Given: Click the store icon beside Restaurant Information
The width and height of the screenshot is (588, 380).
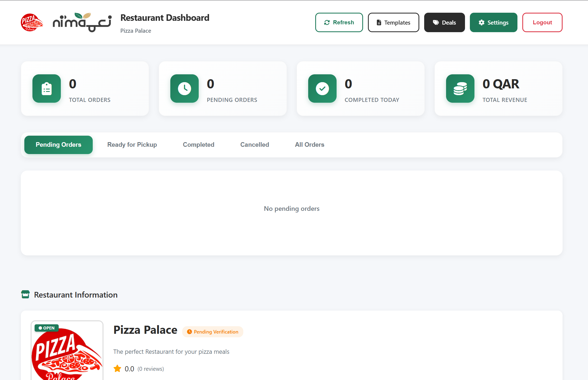Looking at the screenshot, I should [25, 295].
